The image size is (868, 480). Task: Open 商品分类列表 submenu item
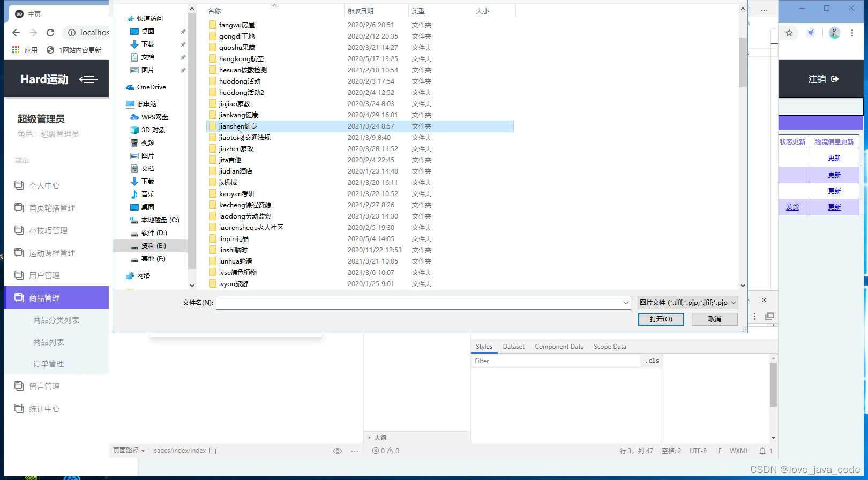point(56,320)
